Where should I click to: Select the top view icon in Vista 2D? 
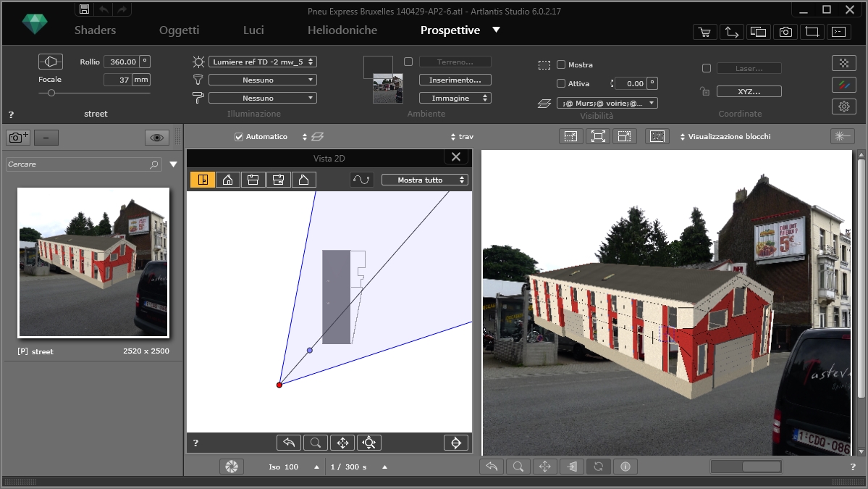[x=203, y=180]
